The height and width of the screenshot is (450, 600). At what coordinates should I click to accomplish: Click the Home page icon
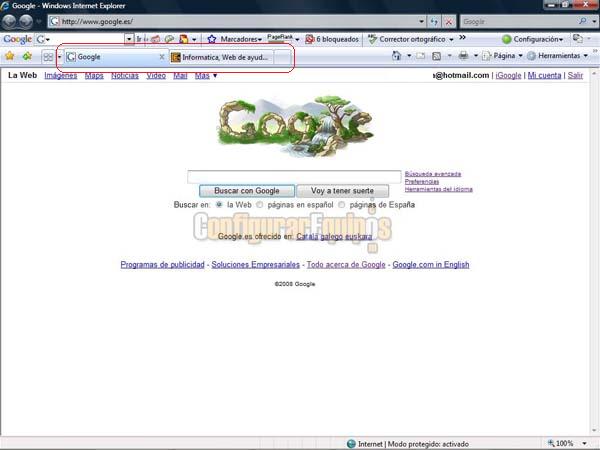[396, 56]
